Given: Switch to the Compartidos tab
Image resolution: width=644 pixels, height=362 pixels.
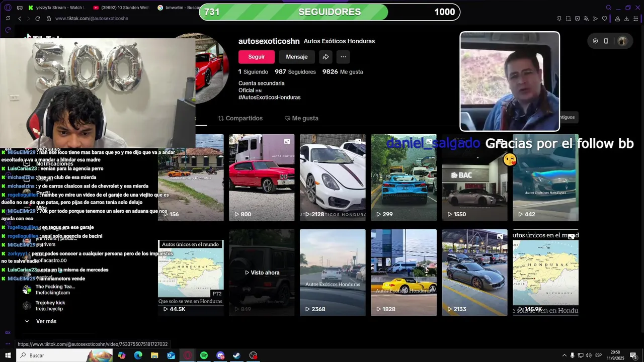Looking at the screenshot, I should point(240,118).
